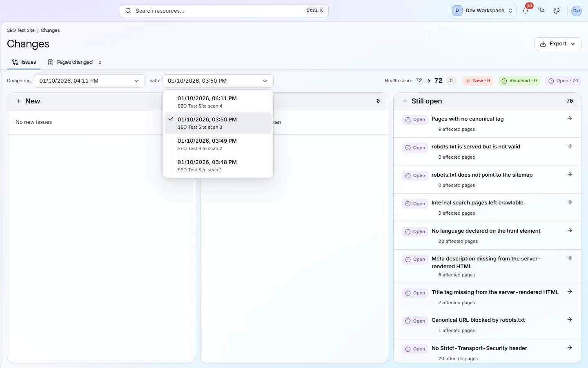The height and width of the screenshot is (368, 588).
Task: Click the Open · 70 badge
Action: (x=563, y=81)
